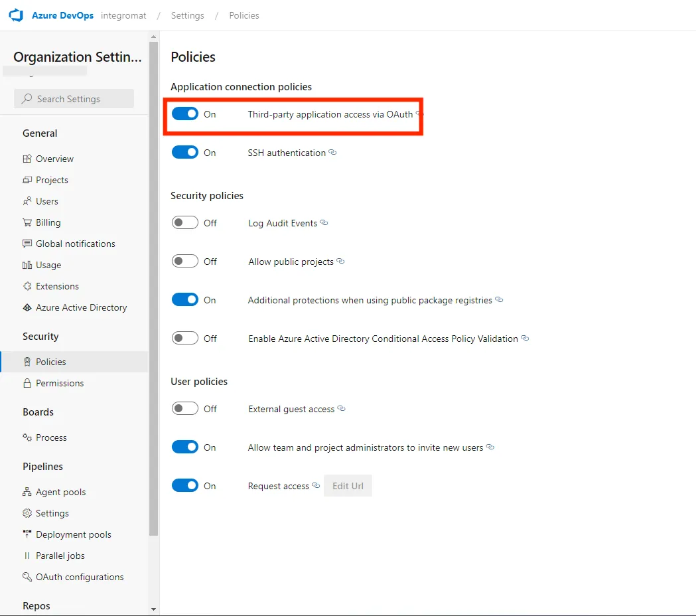
Task: Click the sidebar scroll up arrow
Action: click(153, 37)
